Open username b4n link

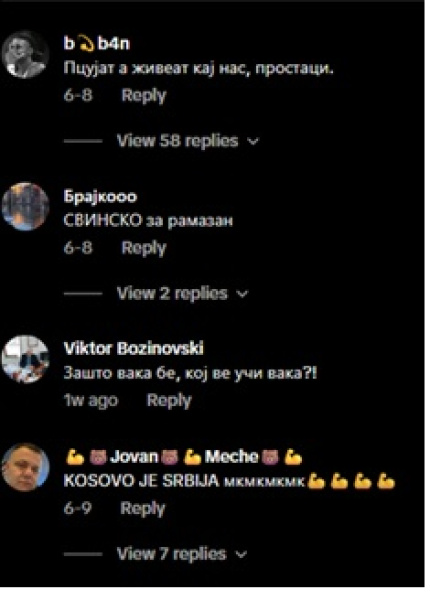pyautogui.click(x=97, y=44)
